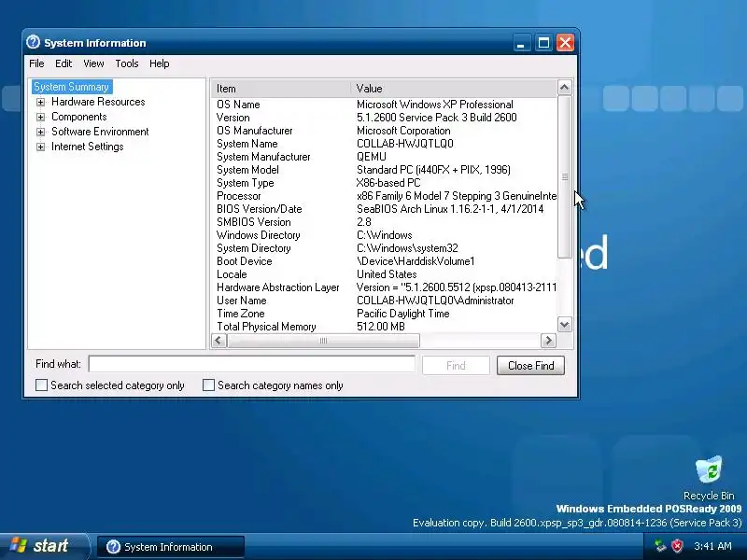Expand the Components tree node
Viewport: 747px width, 560px height.
(40, 118)
